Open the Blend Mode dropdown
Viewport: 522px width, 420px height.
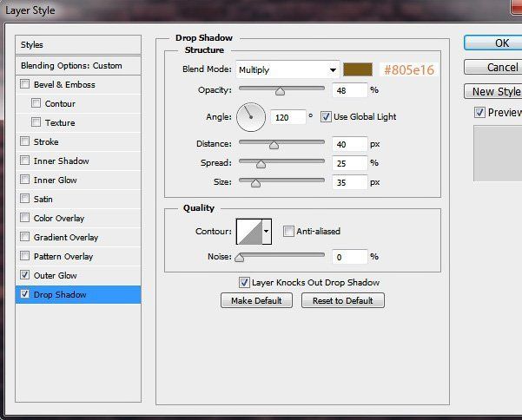click(287, 69)
